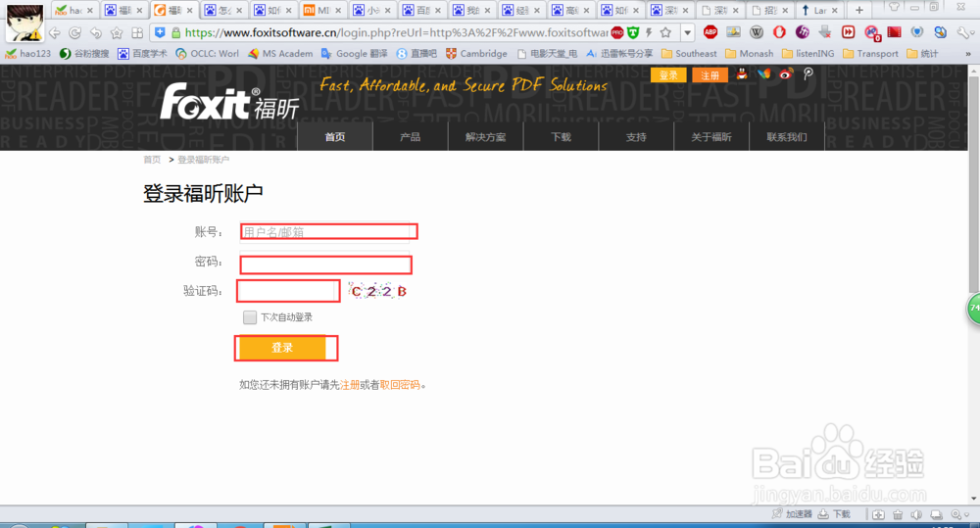Open the 联系我们 navigation menu
This screenshot has width=980, height=528.
click(787, 137)
